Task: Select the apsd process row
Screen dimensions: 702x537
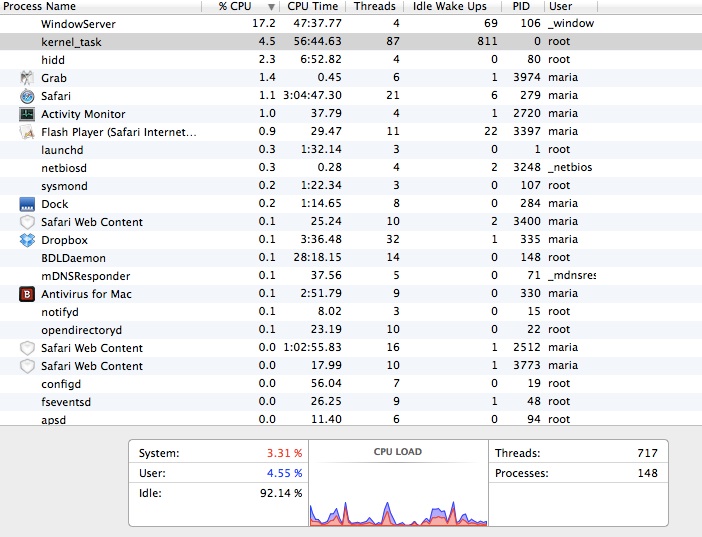Action: pyautogui.click(x=351, y=419)
